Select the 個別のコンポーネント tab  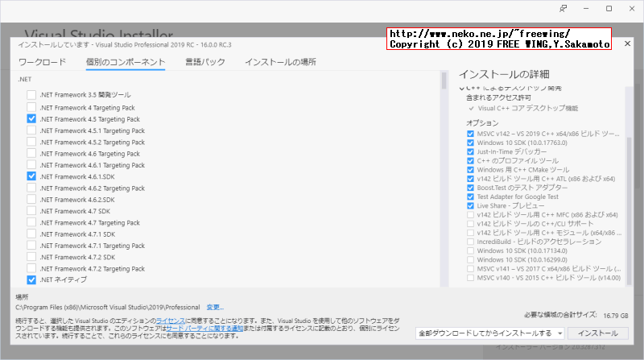pos(126,62)
